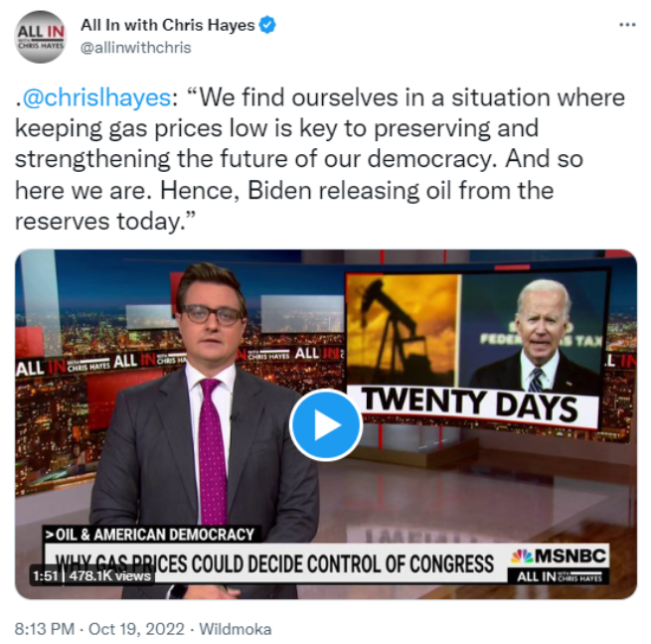
Task: Click the All In logo under MSNBC
Action: tap(559, 576)
